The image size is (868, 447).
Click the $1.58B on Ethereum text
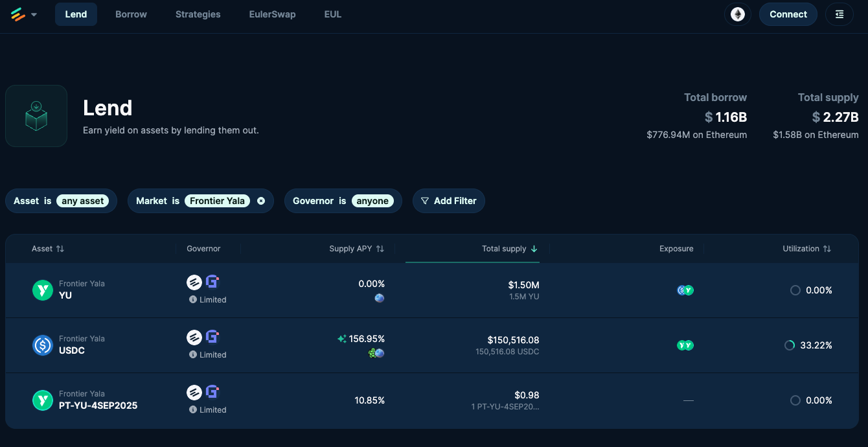(816, 135)
